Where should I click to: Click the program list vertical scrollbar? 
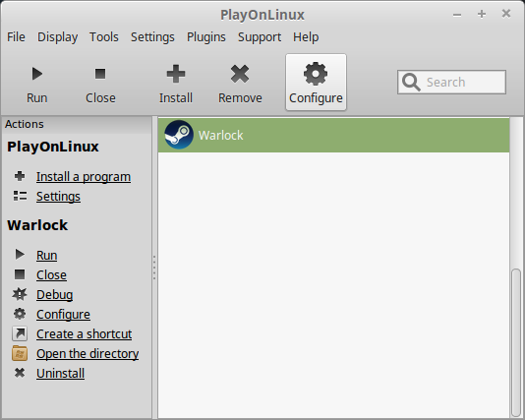click(516, 343)
